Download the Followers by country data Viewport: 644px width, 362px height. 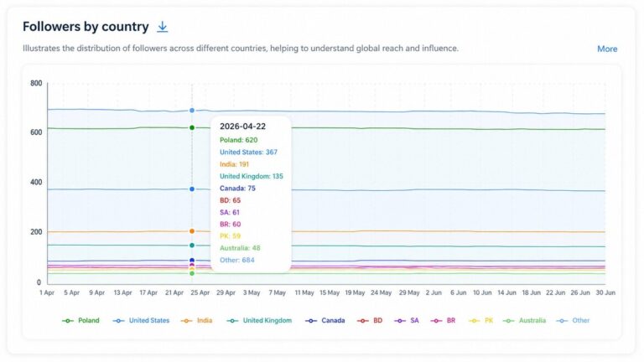pyautogui.click(x=162, y=27)
